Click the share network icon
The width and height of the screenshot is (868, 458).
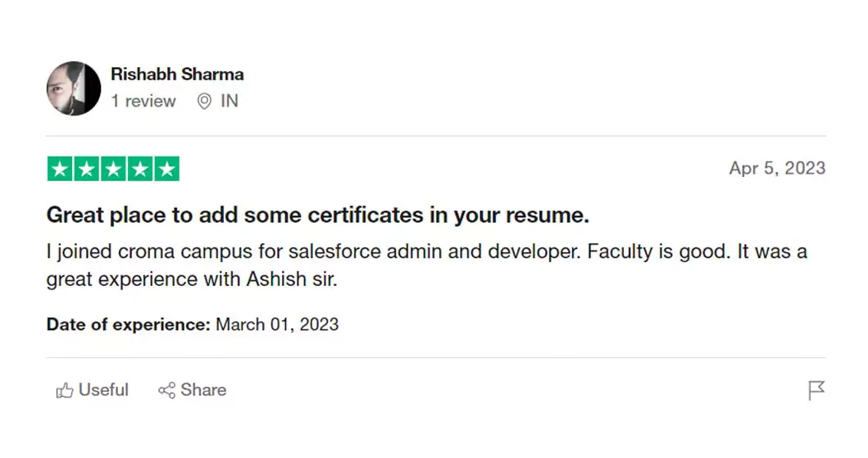(166, 391)
